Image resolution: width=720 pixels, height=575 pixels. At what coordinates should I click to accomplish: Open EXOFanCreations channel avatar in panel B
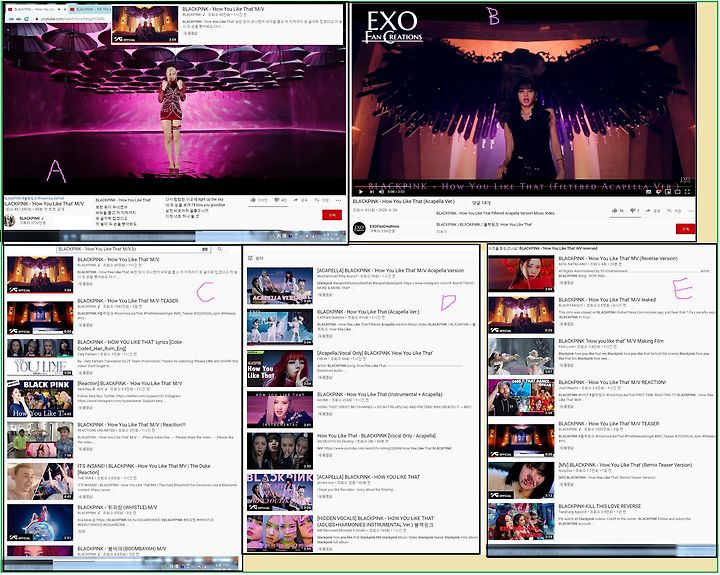click(359, 228)
